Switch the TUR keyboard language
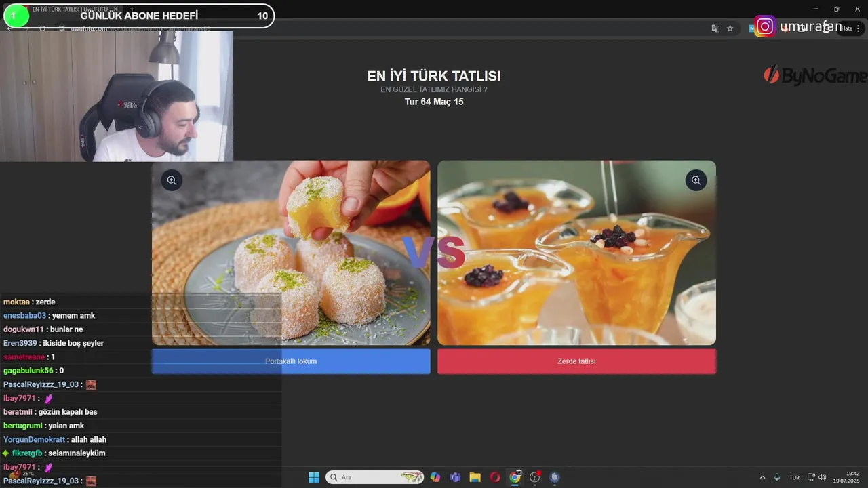The height and width of the screenshot is (488, 868). click(x=794, y=477)
